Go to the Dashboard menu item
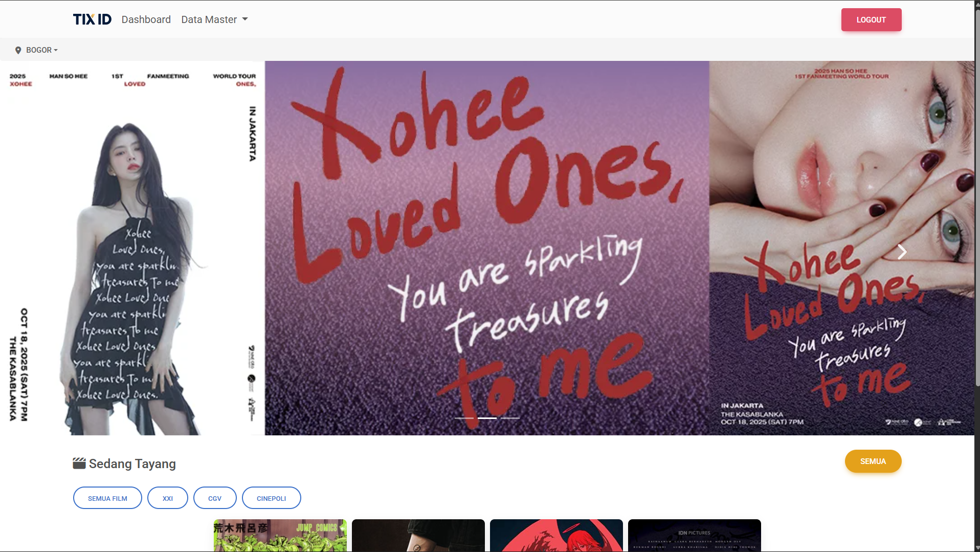The width and height of the screenshot is (980, 552). click(x=146, y=19)
